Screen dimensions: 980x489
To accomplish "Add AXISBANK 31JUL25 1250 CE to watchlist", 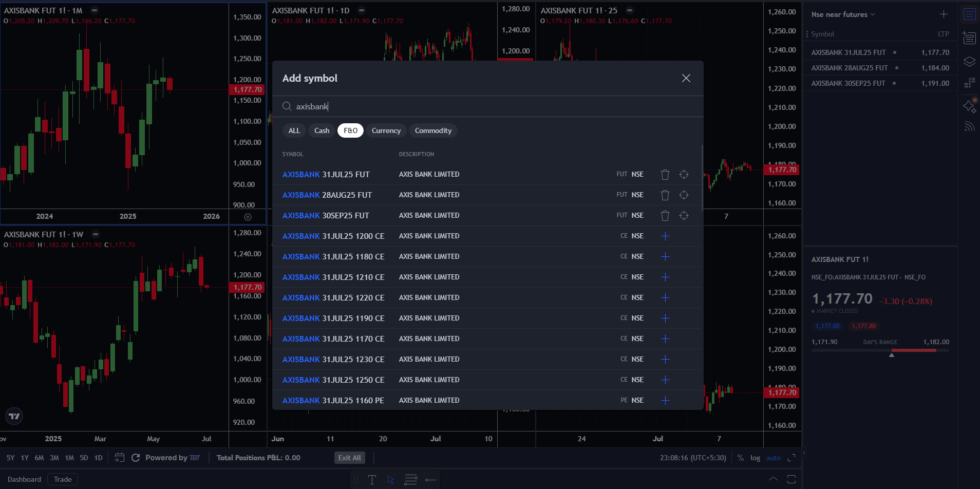I will point(665,380).
